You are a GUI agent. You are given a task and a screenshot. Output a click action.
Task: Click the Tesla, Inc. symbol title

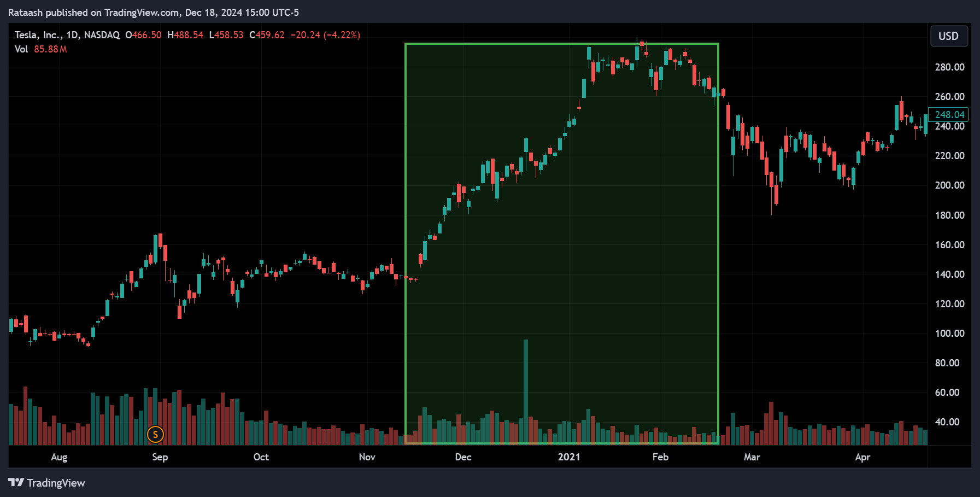coord(38,35)
